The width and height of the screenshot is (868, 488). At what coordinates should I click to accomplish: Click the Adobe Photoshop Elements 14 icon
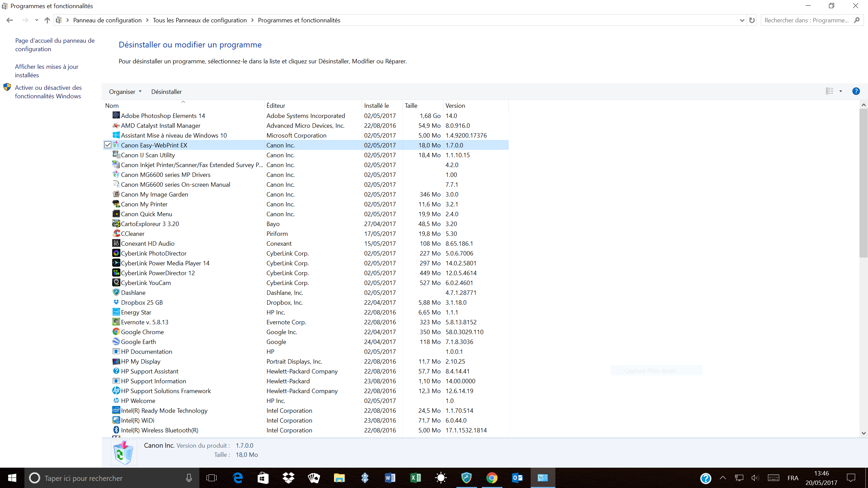116,116
